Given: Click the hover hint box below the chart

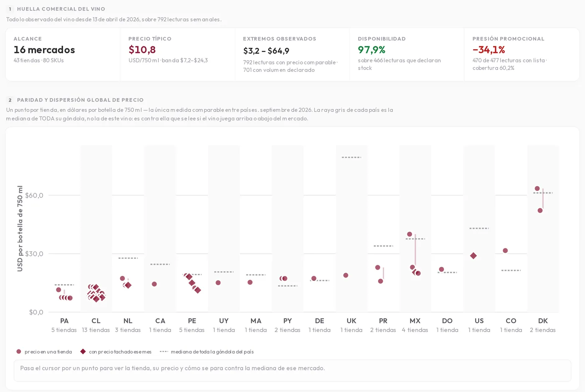Looking at the screenshot, I should point(292,371).
